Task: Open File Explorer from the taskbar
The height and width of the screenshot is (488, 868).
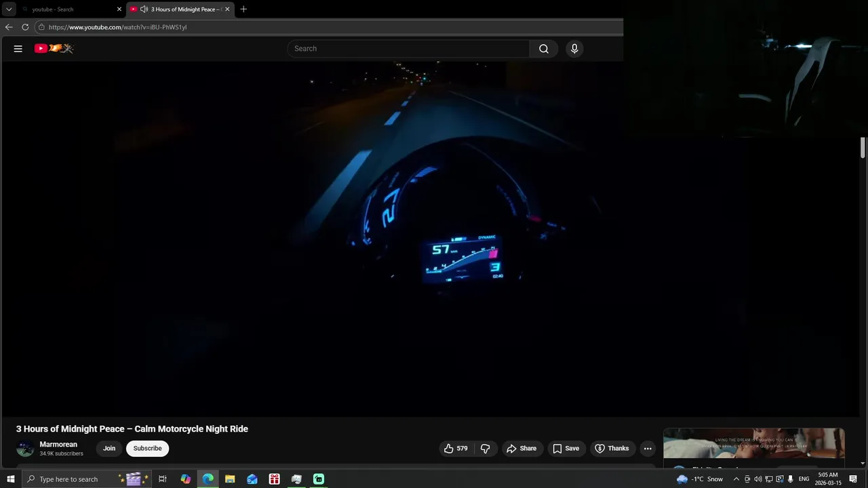Action: click(x=230, y=479)
